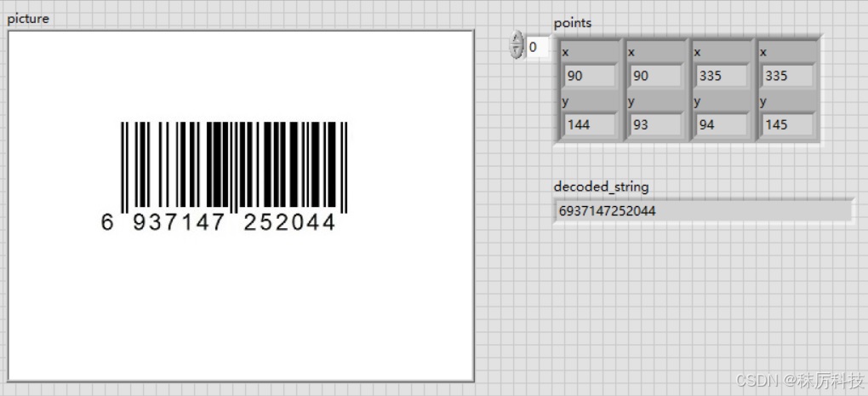Select the y field showing 144

coord(590,124)
